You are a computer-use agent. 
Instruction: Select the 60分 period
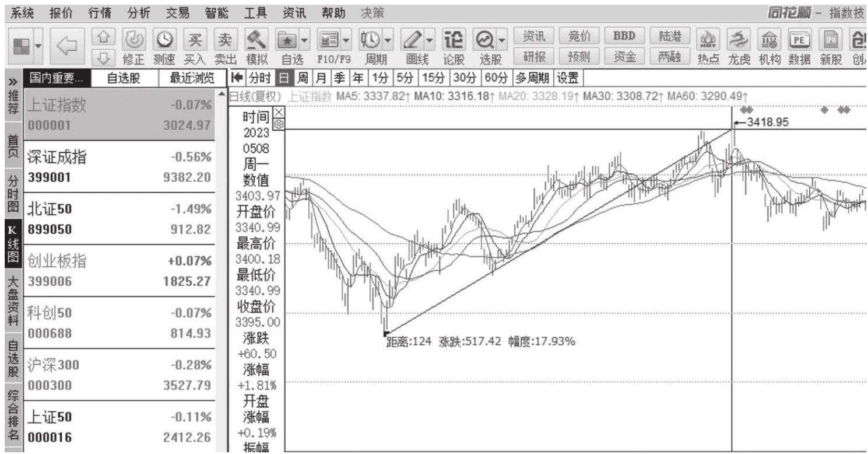click(x=495, y=78)
